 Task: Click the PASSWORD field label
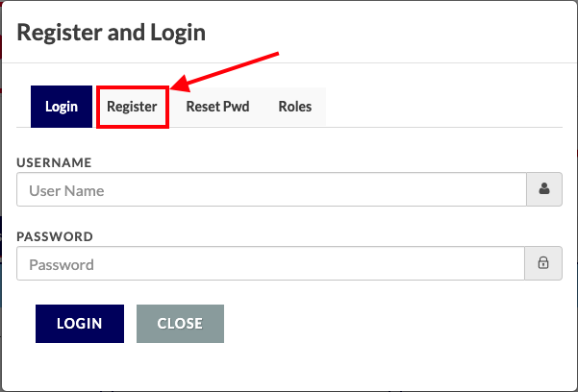coord(55,236)
